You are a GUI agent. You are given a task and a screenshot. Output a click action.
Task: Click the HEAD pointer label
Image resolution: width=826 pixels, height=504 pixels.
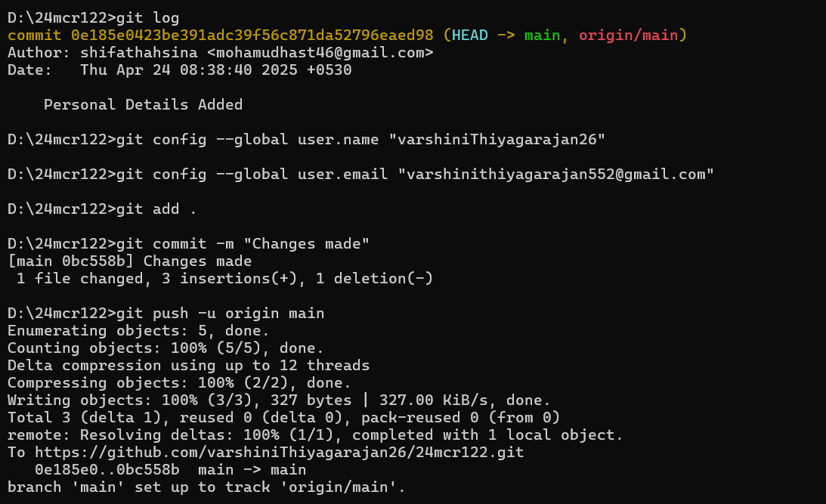click(469, 36)
